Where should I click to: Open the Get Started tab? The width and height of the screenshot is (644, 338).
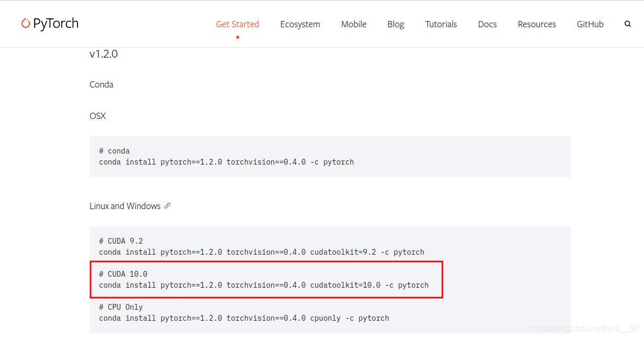[x=238, y=24]
